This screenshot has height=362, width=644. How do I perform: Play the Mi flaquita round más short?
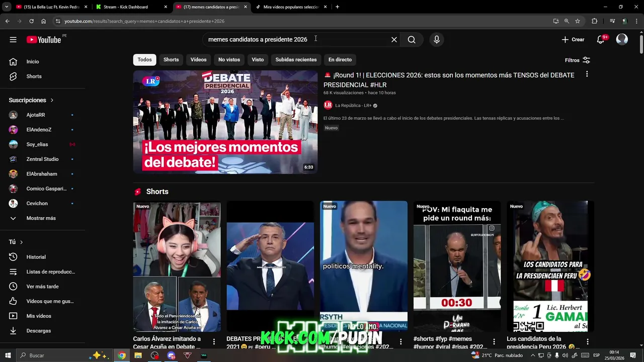tap(457, 266)
